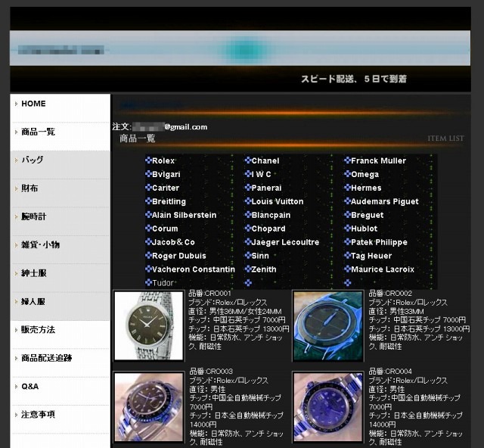Select the 腕時計 category
Image resolution: width=484 pixels, height=448 pixels.
33,216
